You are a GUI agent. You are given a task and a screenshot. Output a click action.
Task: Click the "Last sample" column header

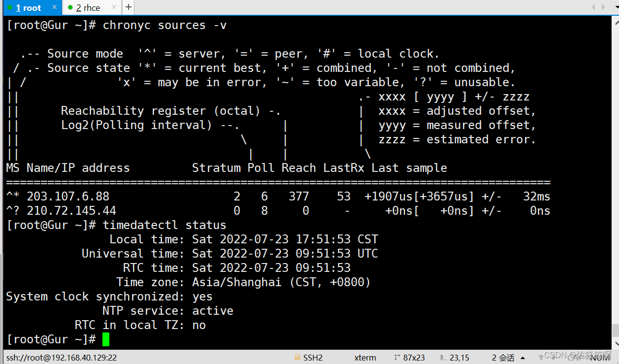tap(409, 168)
